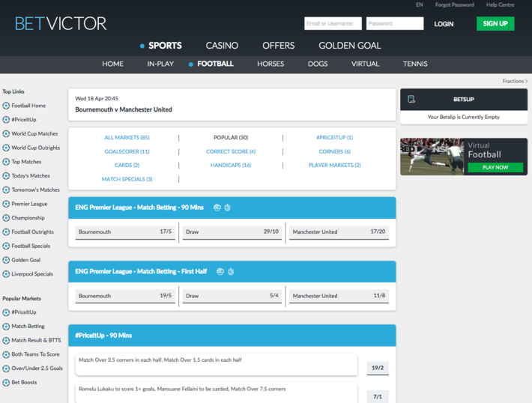Open the Virtual tab
The height and width of the screenshot is (403, 532).
click(x=365, y=64)
